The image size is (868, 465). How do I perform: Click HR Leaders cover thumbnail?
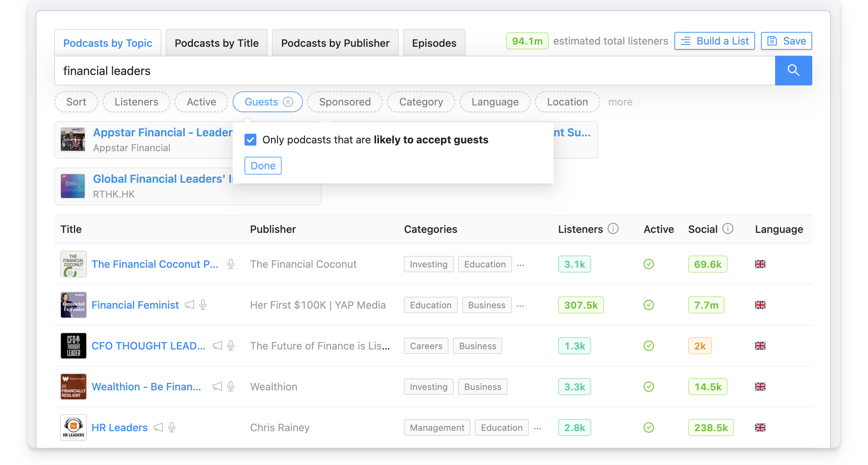pos(74,427)
